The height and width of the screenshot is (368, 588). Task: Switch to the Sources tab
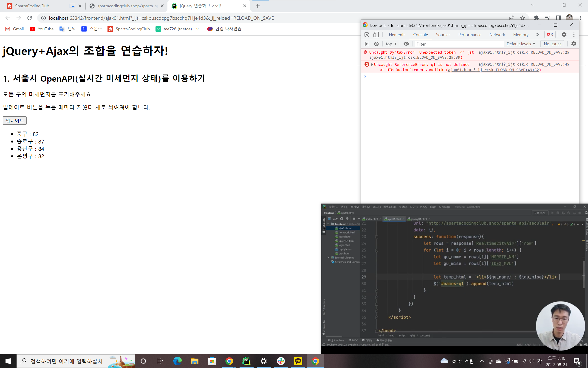coord(443,34)
